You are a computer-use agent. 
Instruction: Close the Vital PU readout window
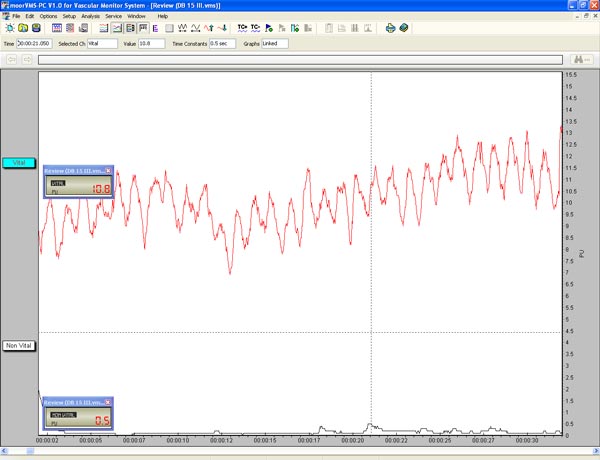(109, 171)
